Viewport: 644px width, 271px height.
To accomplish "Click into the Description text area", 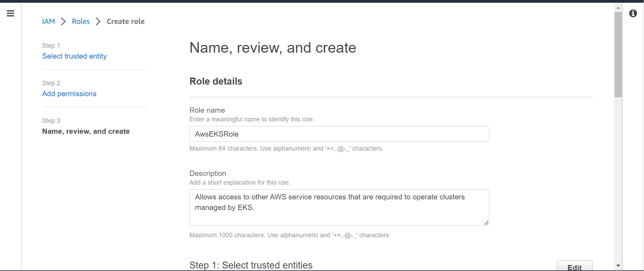I will coord(339,207).
